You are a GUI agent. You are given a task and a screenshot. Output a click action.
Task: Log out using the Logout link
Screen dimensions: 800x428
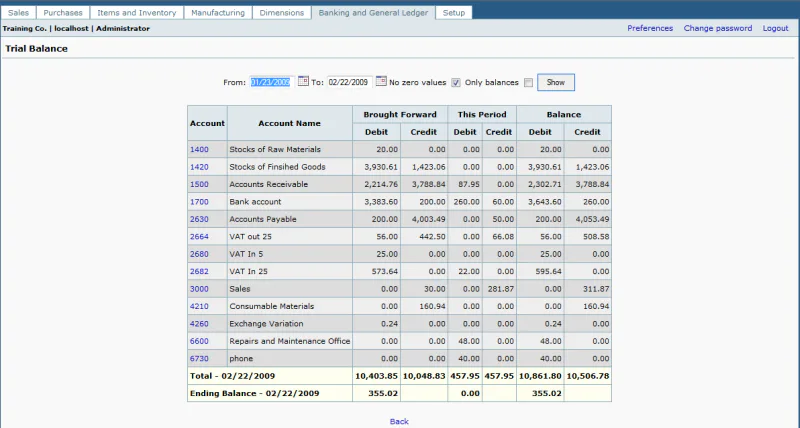(x=776, y=28)
